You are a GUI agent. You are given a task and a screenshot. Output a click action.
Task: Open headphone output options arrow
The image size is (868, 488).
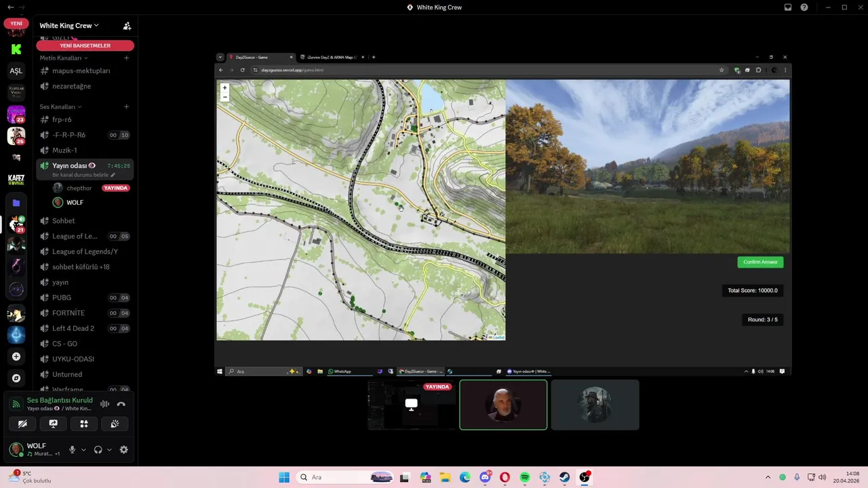(x=109, y=449)
